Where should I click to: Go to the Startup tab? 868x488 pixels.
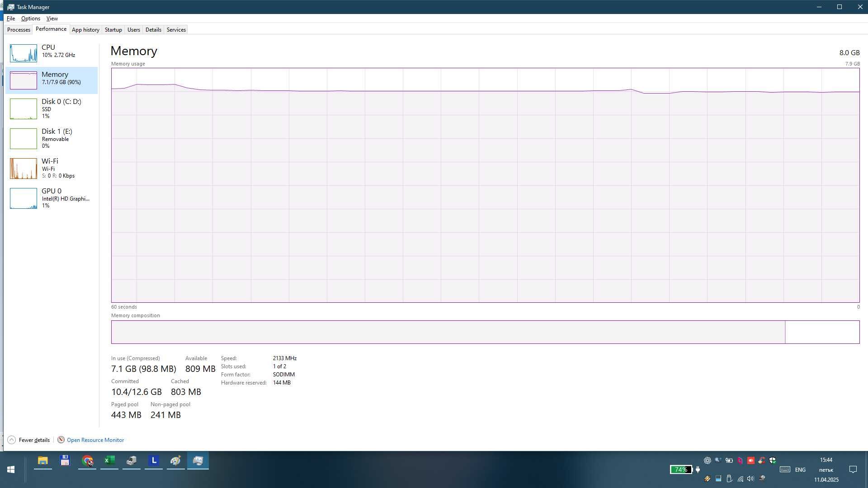[113, 30]
